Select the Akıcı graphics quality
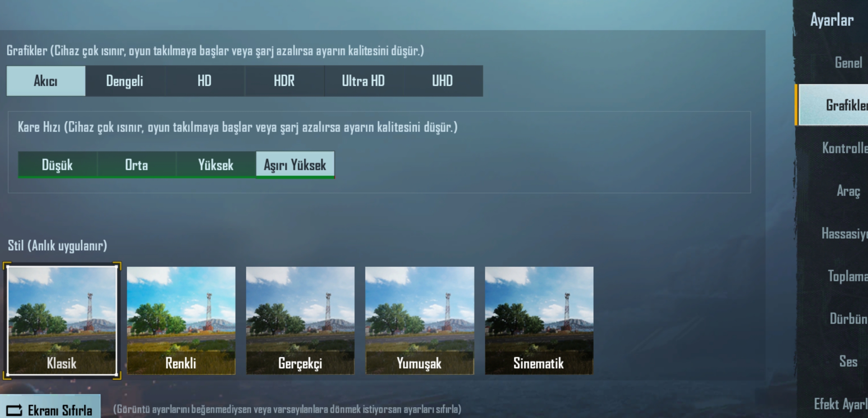 [x=46, y=81]
